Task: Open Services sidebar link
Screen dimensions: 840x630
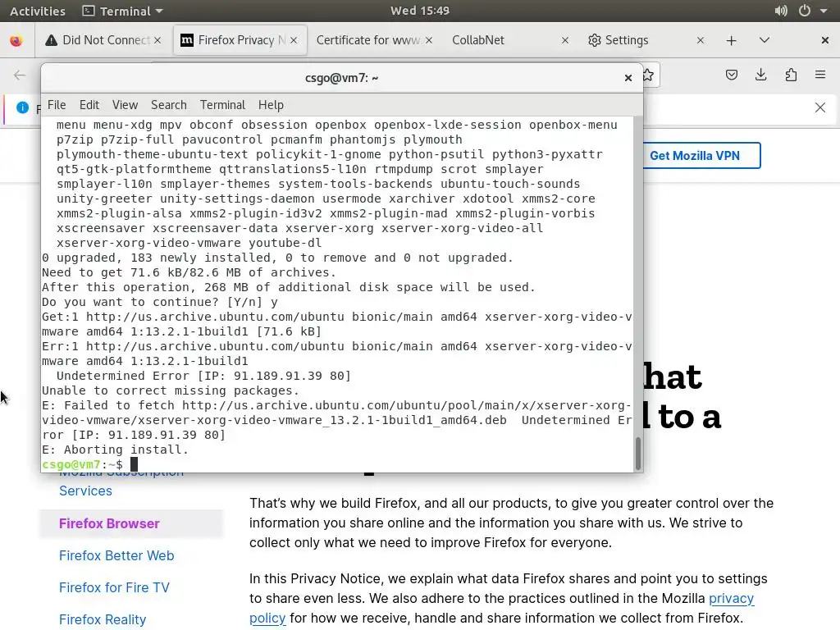Action: click(85, 491)
